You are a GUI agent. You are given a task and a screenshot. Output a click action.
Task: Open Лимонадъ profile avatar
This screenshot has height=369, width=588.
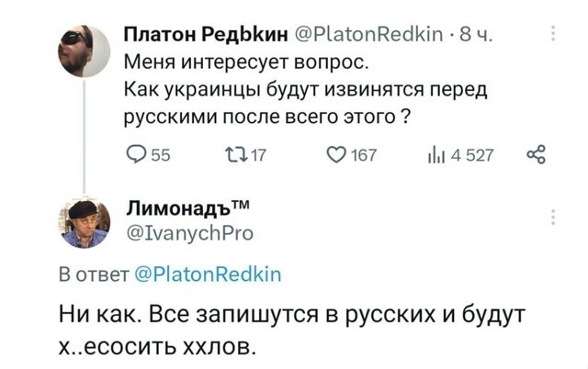pyautogui.click(x=84, y=222)
